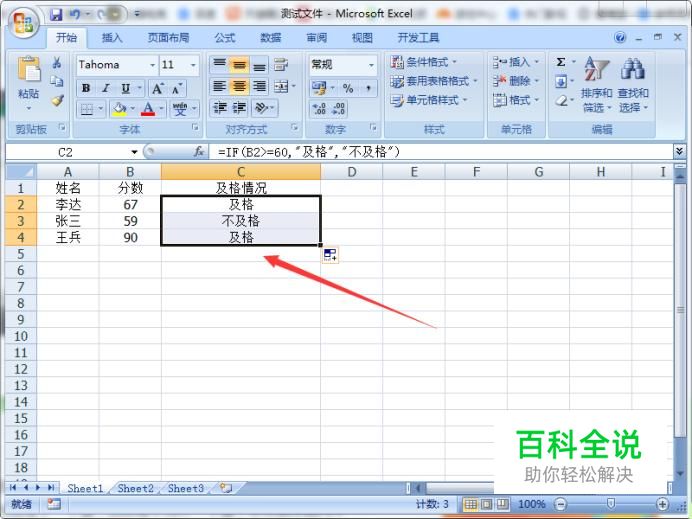
Task: Switch to Sheet3 tab
Action: (x=186, y=488)
